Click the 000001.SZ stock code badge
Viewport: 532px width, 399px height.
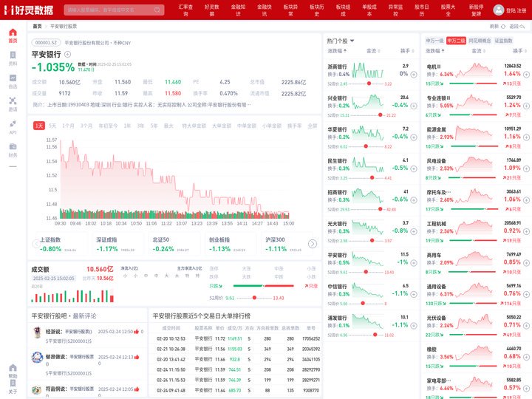(x=46, y=43)
